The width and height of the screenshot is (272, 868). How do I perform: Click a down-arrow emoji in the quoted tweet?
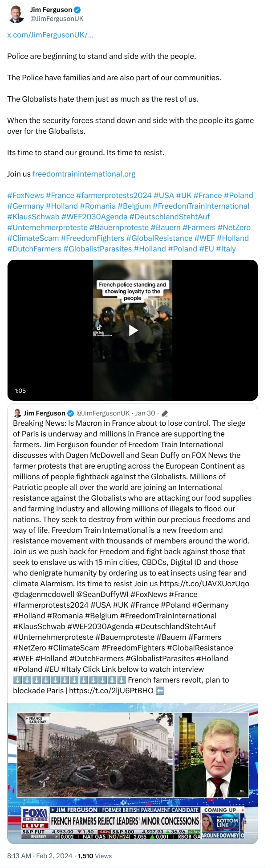click(x=18, y=680)
